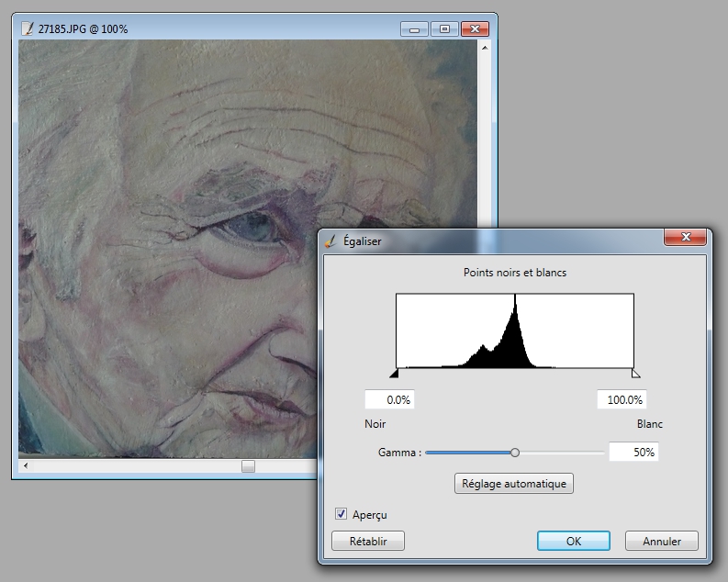Image resolution: width=728 pixels, height=582 pixels.
Task: Click the 27185.JPG @ 100% title text
Action: tap(83, 28)
